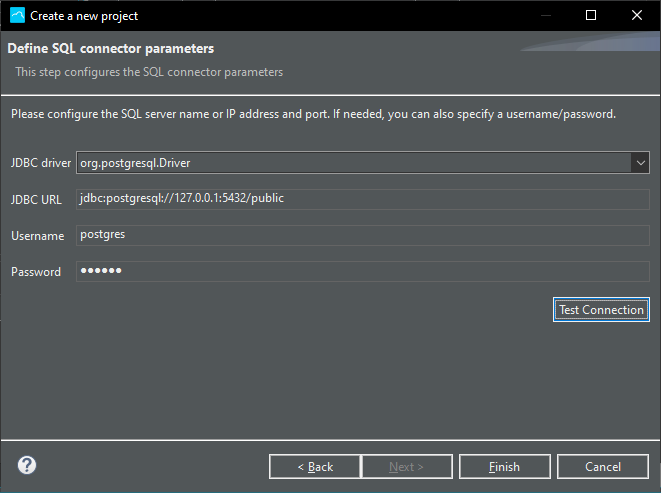Image resolution: width=661 pixels, height=493 pixels.
Task: Click the application icon in title bar
Action: pyautogui.click(x=17, y=16)
